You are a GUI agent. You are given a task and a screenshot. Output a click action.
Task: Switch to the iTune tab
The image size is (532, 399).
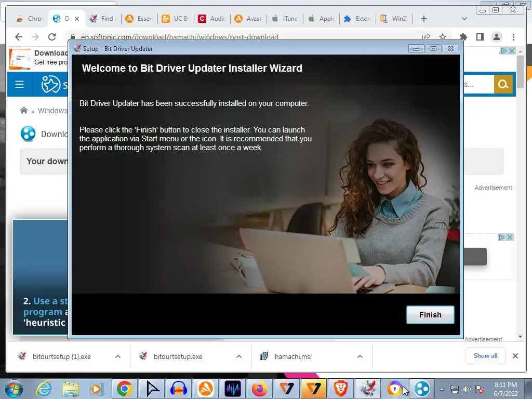click(x=284, y=19)
